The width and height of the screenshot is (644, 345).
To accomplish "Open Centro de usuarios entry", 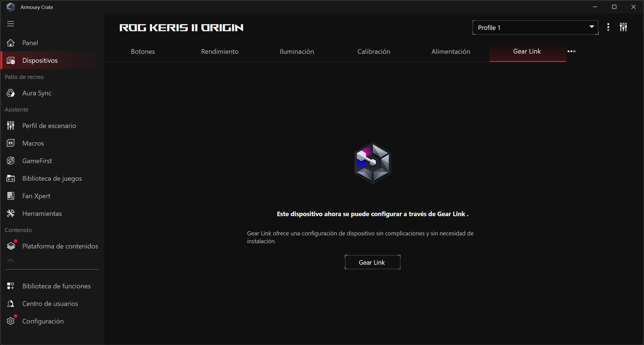I will pyautogui.click(x=52, y=304).
